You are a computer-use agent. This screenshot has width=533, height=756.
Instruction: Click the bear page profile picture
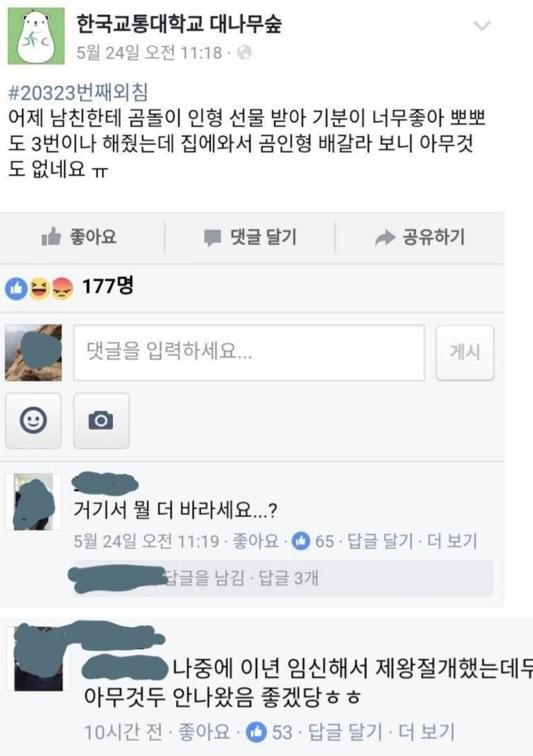pos(36,36)
